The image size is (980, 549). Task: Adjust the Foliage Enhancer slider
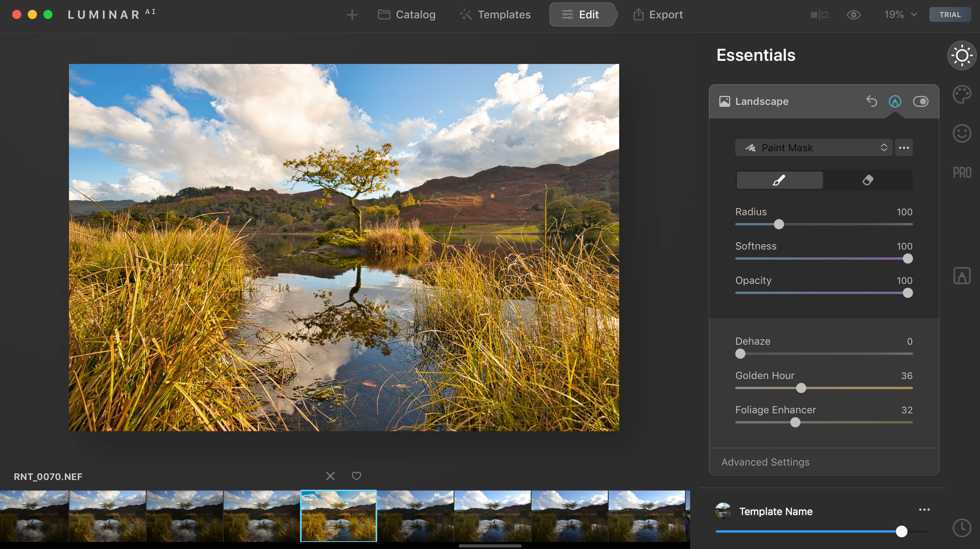coord(795,422)
